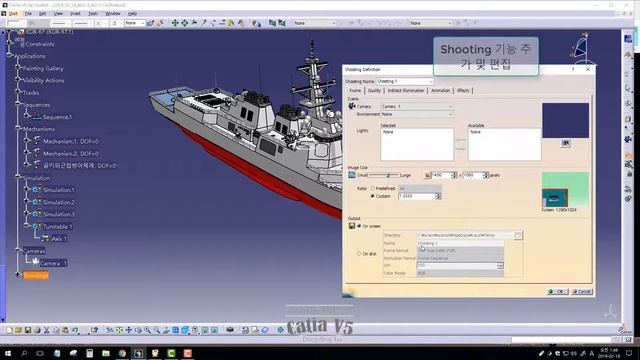
Task: Open the Camera dropdown showing Camera 1
Action: point(417,107)
